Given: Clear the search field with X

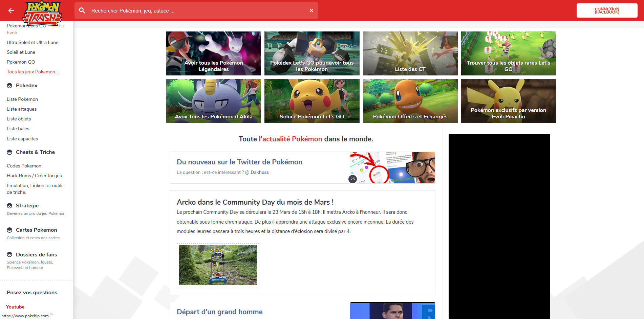Looking at the screenshot, I should [x=311, y=10].
